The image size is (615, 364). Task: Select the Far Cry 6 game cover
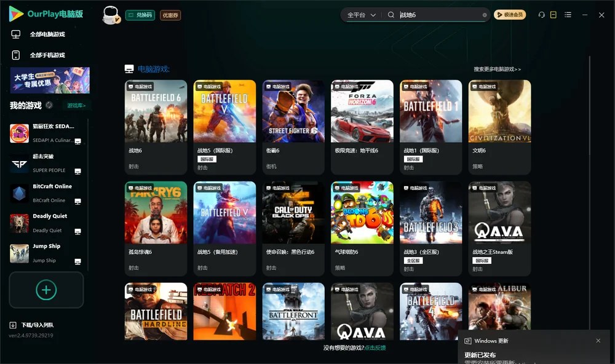(156, 213)
